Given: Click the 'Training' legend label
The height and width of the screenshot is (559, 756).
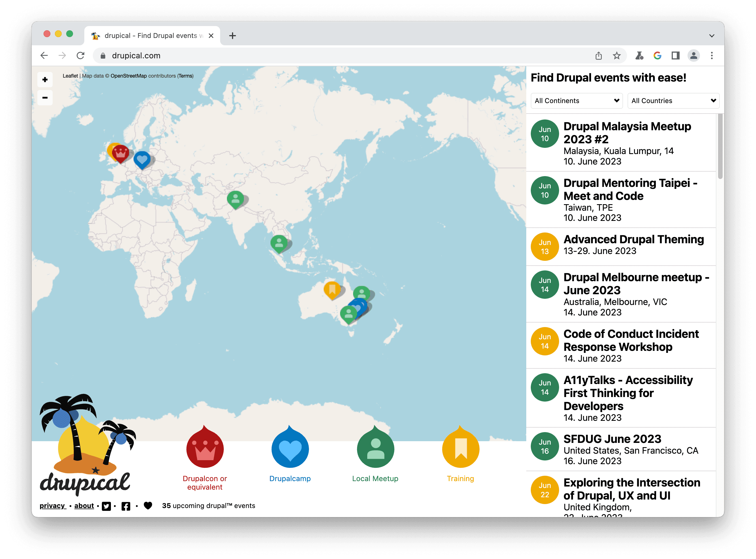Looking at the screenshot, I should (x=461, y=479).
